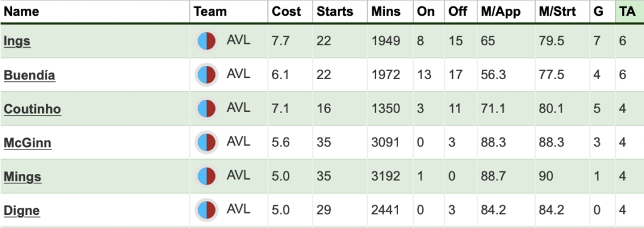Open the Ings player link
The width and height of the screenshot is (644, 228).
point(17,41)
